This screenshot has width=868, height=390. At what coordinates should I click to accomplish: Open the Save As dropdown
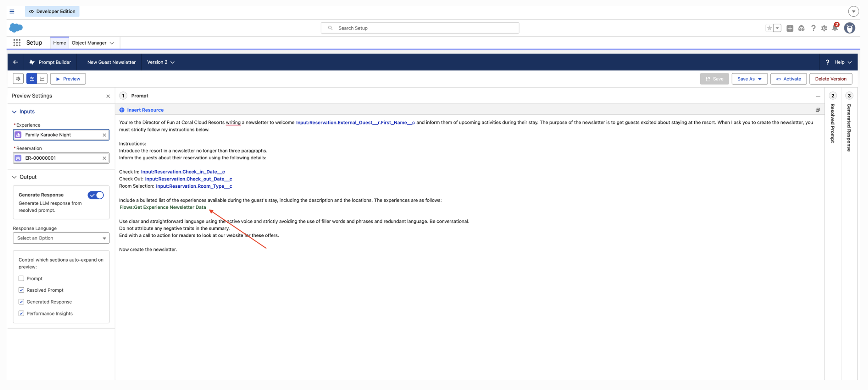point(749,79)
